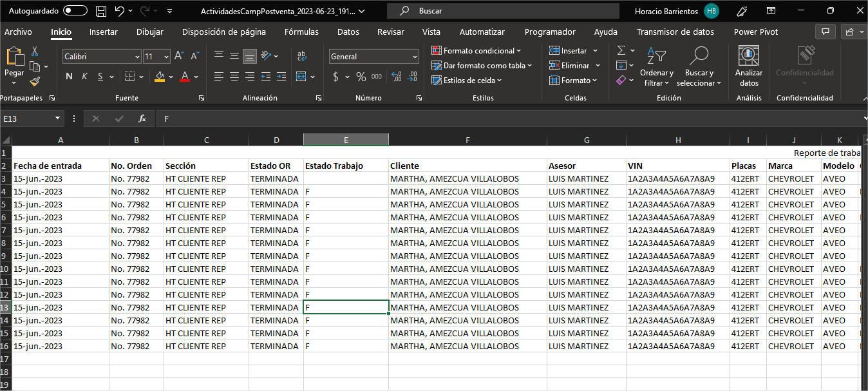Image resolution: width=868 pixels, height=391 pixels.
Task: Toggle the Autoguardado switch
Action: (x=75, y=11)
